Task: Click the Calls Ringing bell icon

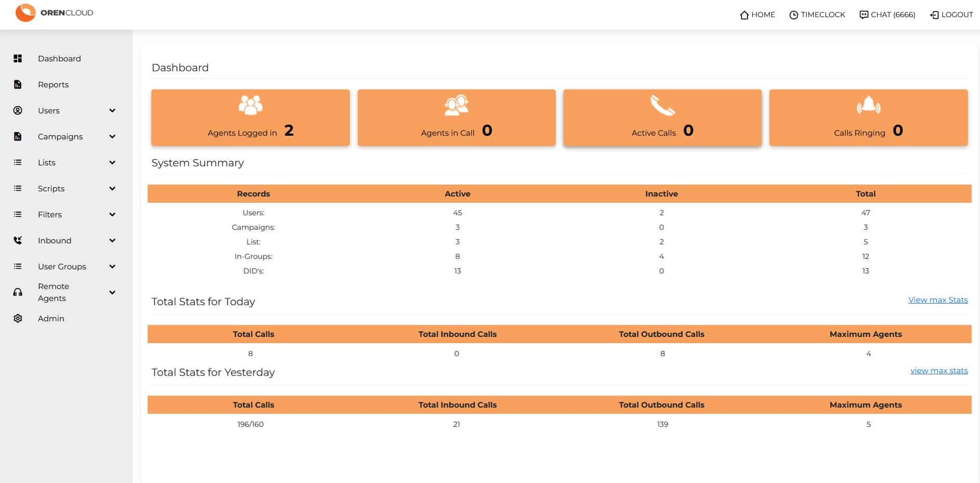Action: click(x=869, y=105)
